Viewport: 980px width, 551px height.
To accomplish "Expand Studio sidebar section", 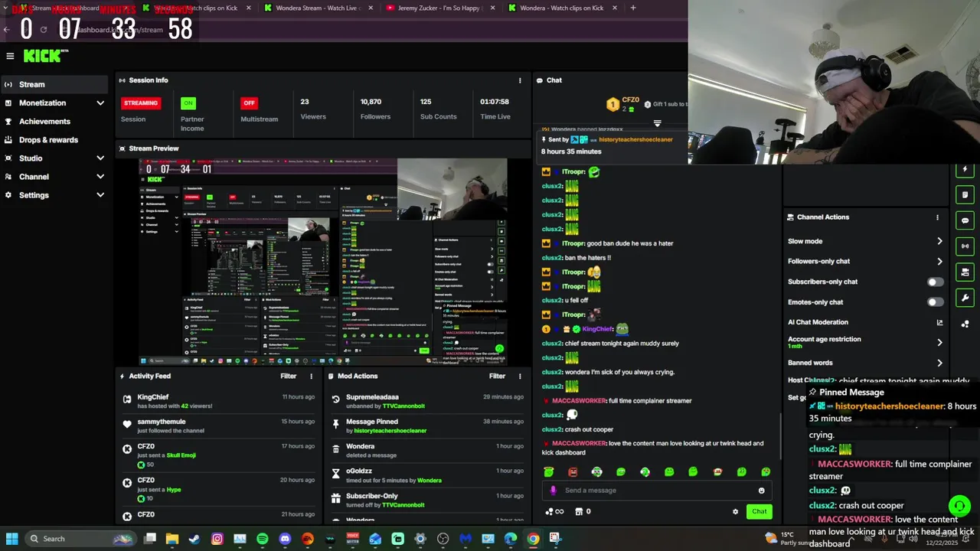I will 100,158.
